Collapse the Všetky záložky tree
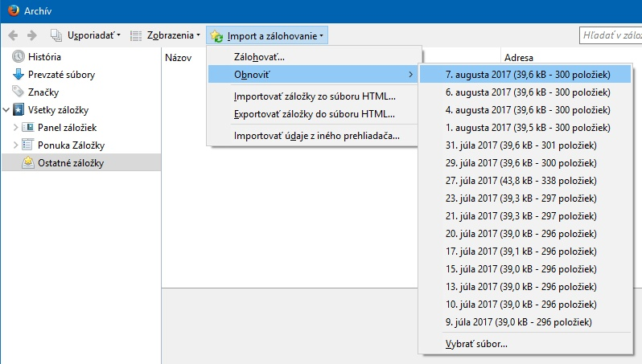This screenshot has height=364, width=642. click(x=7, y=110)
